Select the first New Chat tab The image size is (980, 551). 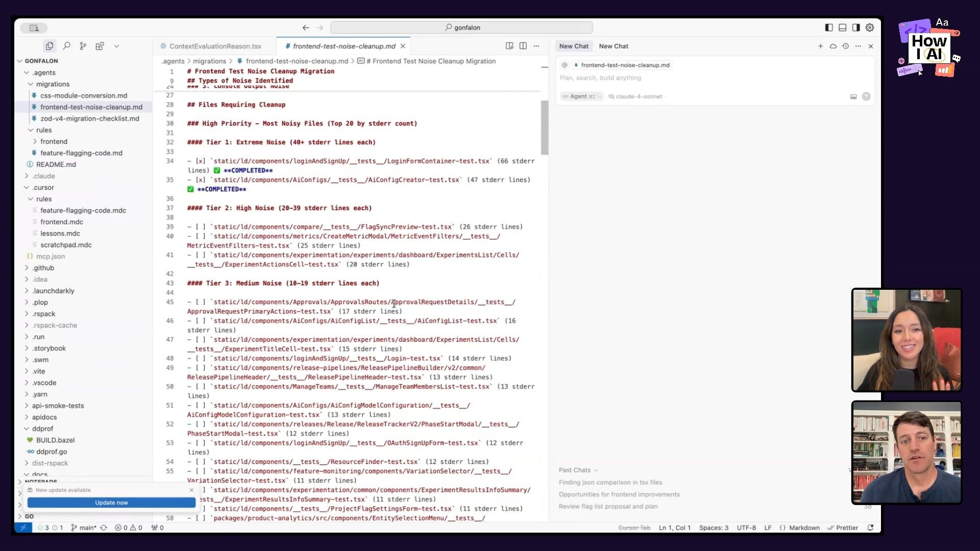click(574, 46)
